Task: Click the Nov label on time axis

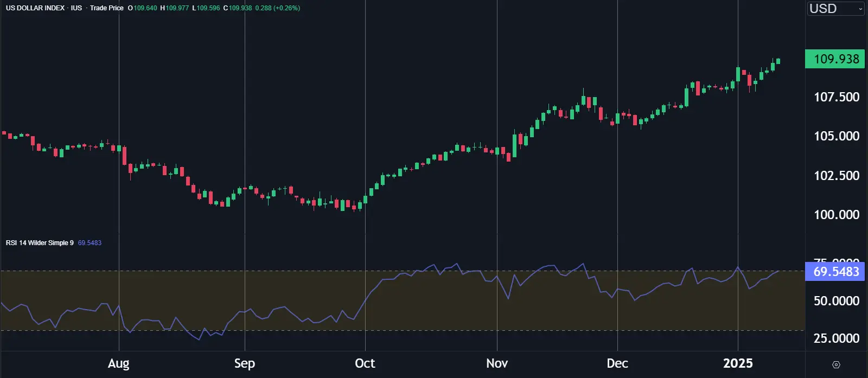Action: click(497, 363)
